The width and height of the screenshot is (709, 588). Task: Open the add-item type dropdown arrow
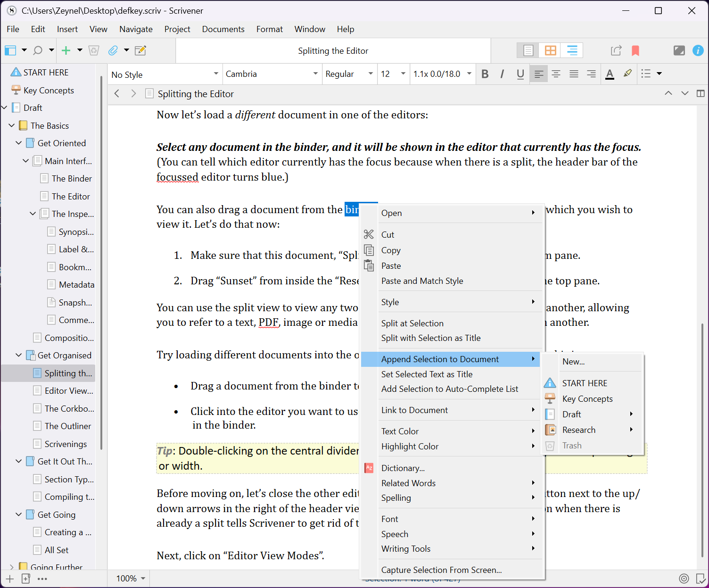[x=80, y=50]
